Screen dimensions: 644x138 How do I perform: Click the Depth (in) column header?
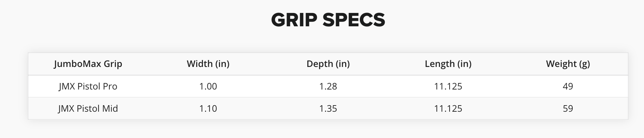click(x=328, y=64)
